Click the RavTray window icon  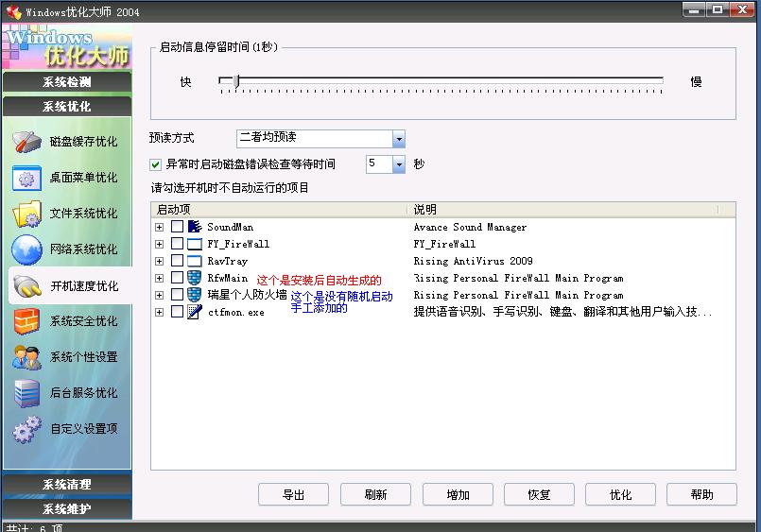pyautogui.click(x=195, y=261)
